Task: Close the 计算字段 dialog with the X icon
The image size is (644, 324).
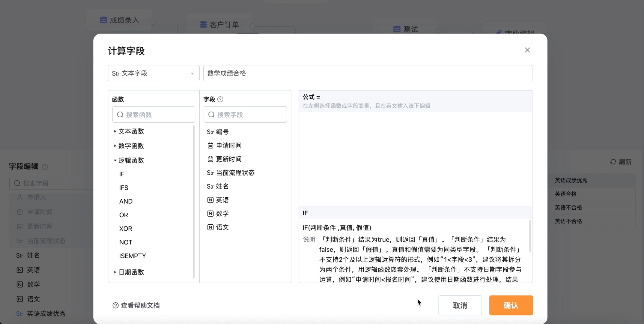Action: [x=527, y=50]
